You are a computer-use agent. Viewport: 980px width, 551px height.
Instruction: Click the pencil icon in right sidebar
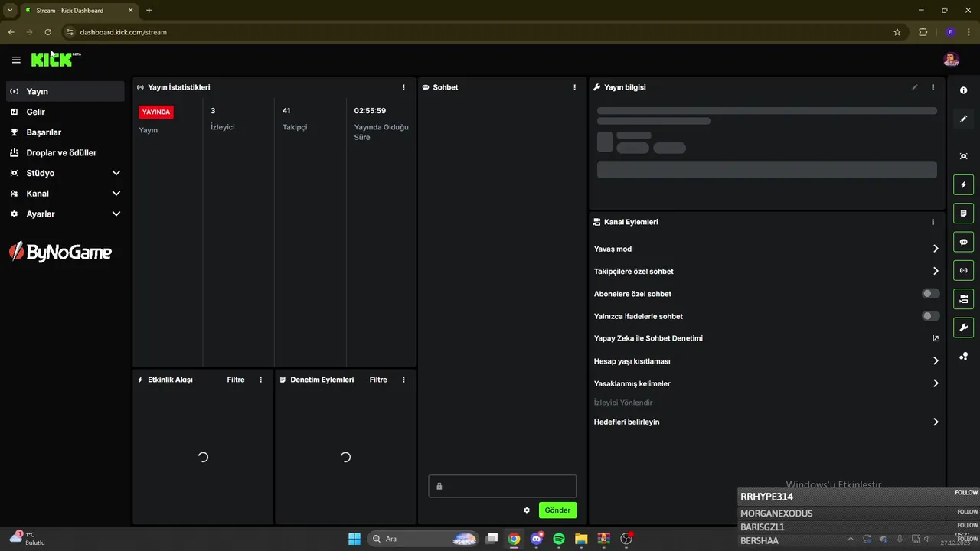[x=963, y=119]
